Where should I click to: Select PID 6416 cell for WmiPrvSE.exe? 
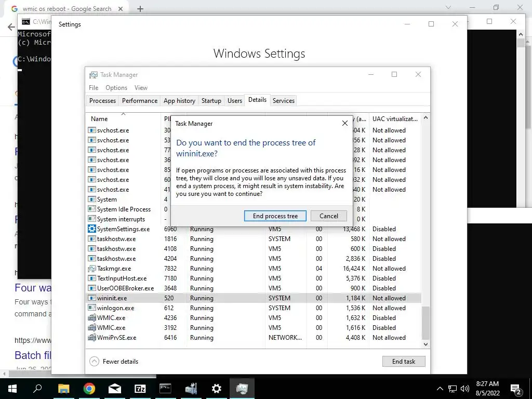coord(170,338)
